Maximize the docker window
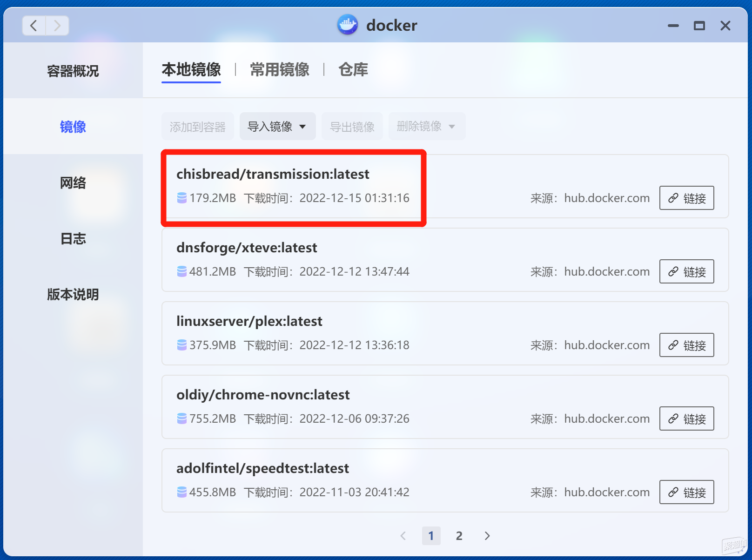Image resolution: width=752 pixels, height=560 pixels. pos(699,26)
